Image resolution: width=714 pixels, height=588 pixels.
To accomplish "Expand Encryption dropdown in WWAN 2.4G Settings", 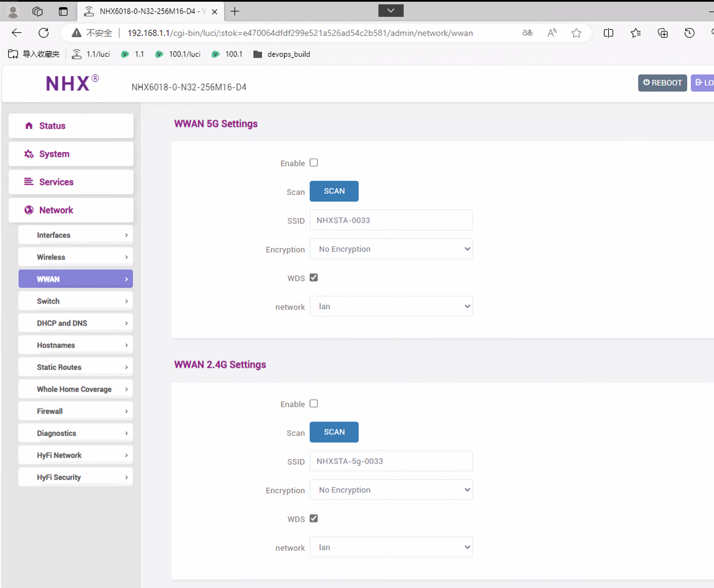I will pos(391,490).
